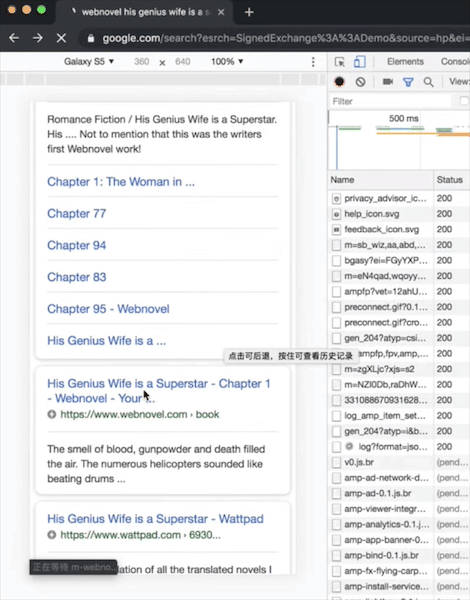The image size is (470, 600).
Task: Select the preconnect.gif?0.1 request row
Action: coord(399,307)
